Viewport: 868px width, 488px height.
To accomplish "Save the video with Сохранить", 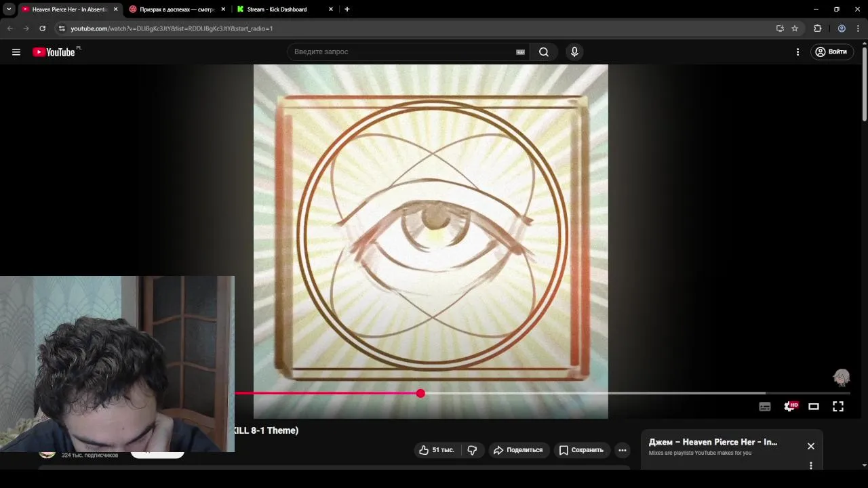I will coord(580,450).
